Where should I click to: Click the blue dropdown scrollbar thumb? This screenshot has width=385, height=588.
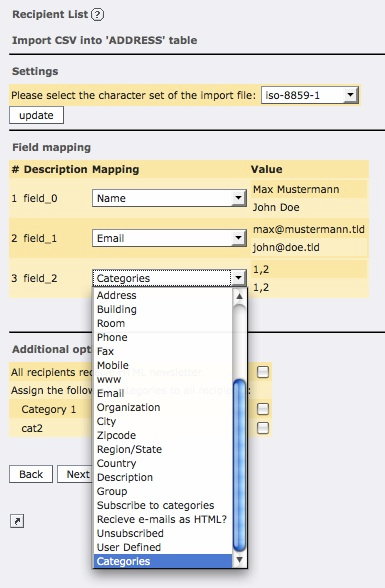pos(239,465)
